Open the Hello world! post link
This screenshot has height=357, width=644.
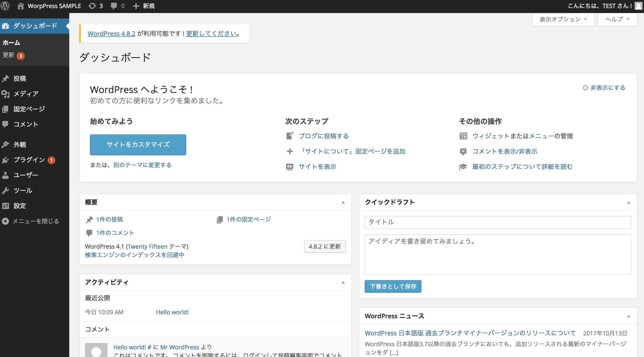[172, 312]
